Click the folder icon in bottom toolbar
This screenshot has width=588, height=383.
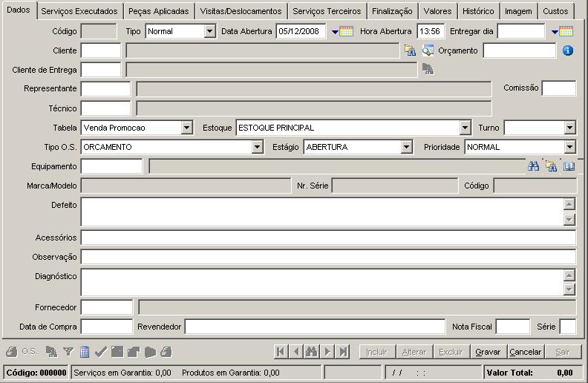coord(134,352)
